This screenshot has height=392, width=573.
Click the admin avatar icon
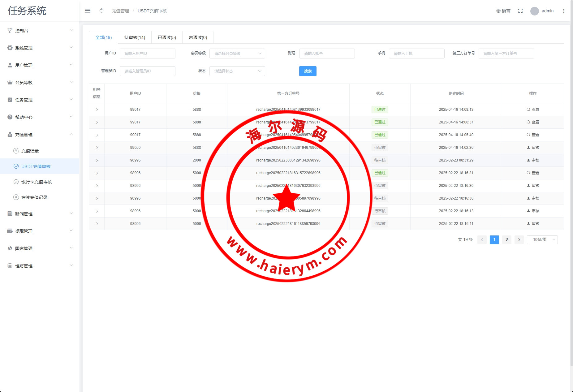[534, 11]
